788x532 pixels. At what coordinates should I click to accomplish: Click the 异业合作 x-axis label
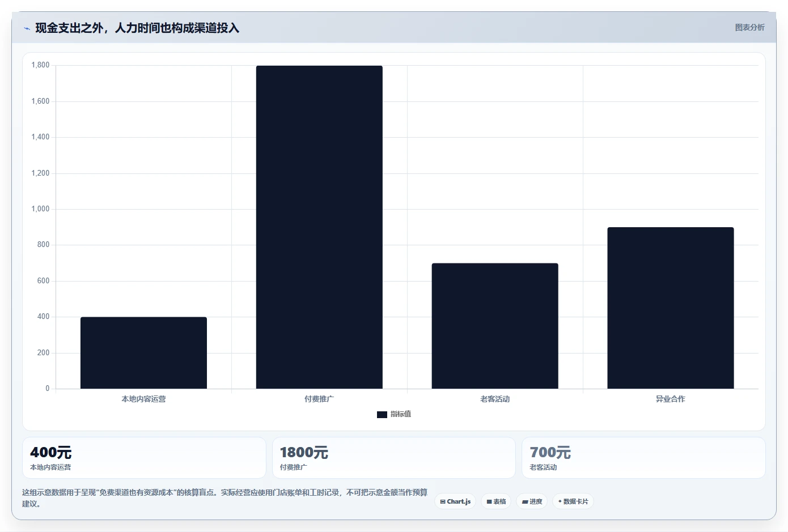pos(671,399)
